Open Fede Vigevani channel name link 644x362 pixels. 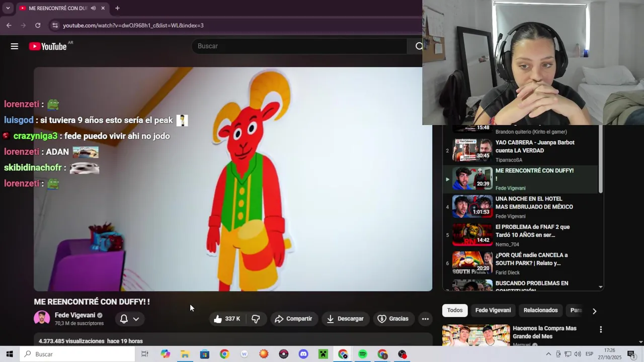[75, 315]
